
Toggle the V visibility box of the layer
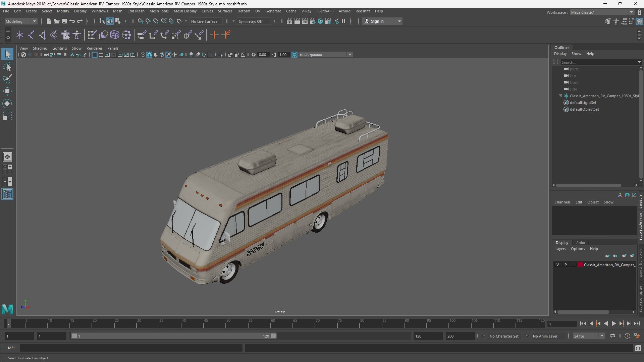(557, 265)
